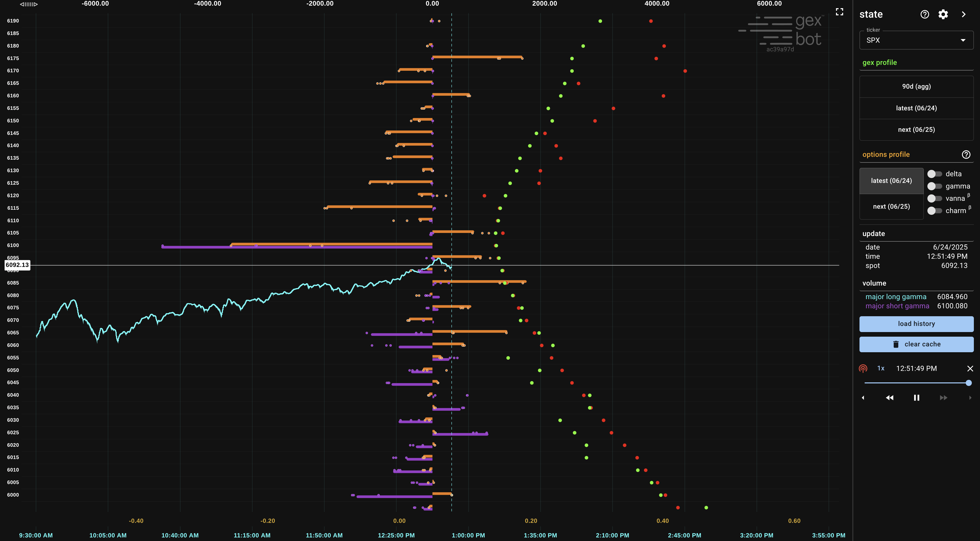
Task: Click the options profile help icon
Action: pyautogui.click(x=966, y=155)
